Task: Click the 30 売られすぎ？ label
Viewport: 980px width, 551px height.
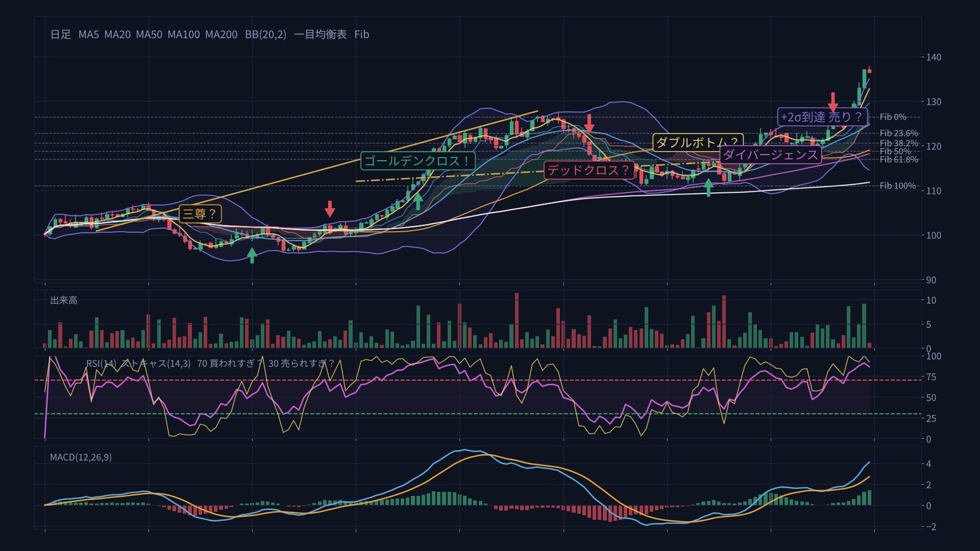Action: coord(301,364)
